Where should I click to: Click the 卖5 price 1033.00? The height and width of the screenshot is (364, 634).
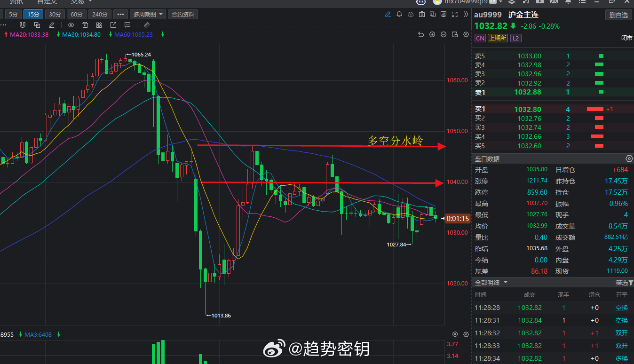pos(529,56)
